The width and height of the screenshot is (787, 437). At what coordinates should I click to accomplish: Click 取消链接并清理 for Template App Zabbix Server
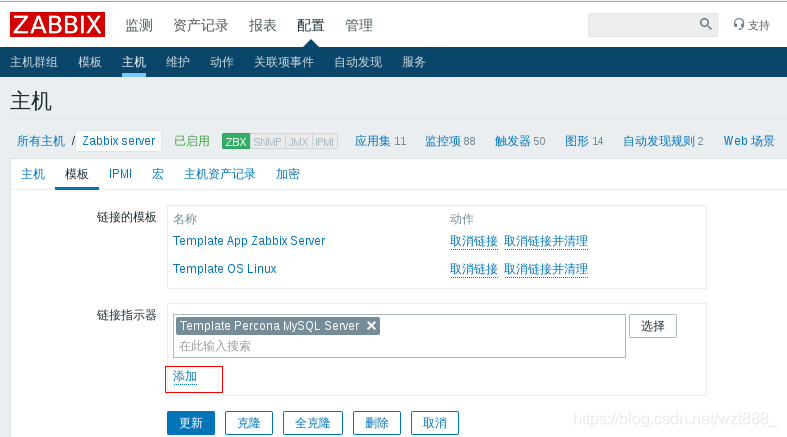(546, 241)
